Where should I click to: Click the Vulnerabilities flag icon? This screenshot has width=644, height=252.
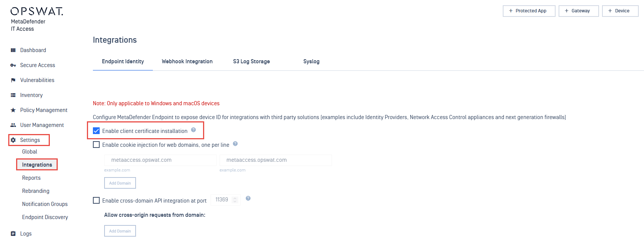click(x=13, y=80)
